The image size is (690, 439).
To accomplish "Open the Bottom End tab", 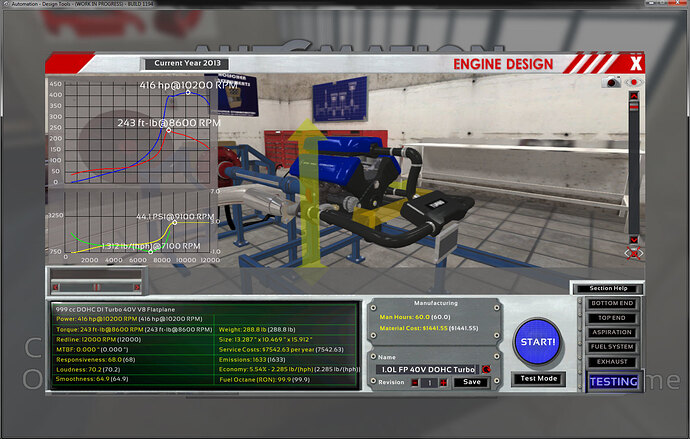I will tap(612, 303).
